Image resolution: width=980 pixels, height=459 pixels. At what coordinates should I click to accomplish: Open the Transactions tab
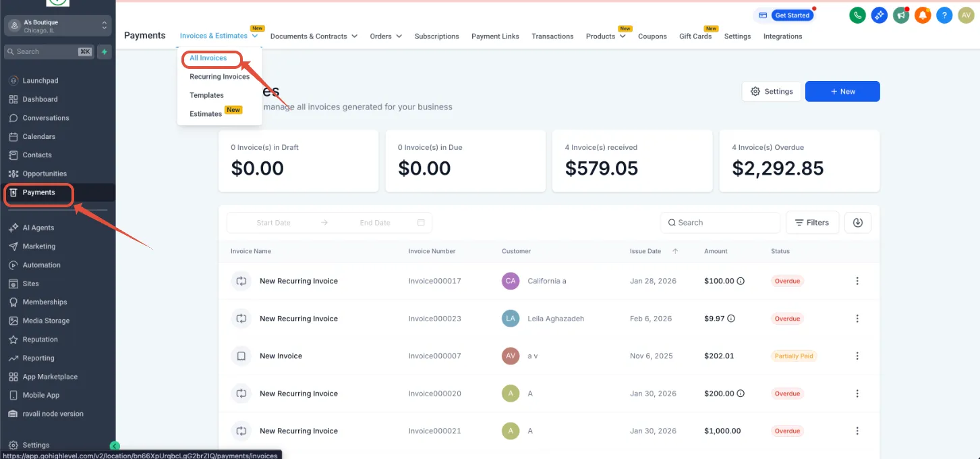coord(552,36)
